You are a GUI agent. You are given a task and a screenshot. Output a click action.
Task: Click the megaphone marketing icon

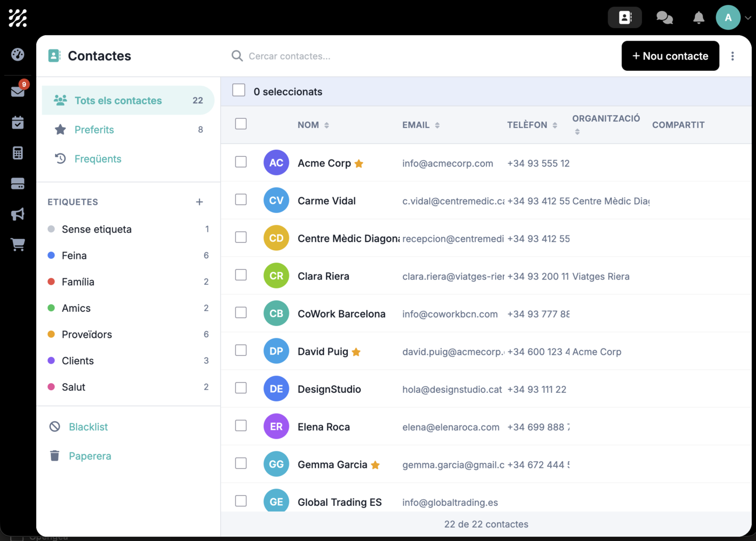(18, 214)
